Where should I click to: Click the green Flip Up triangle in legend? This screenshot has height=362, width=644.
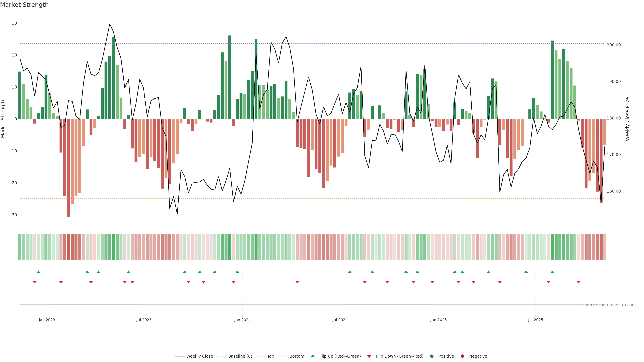click(312, 356)
